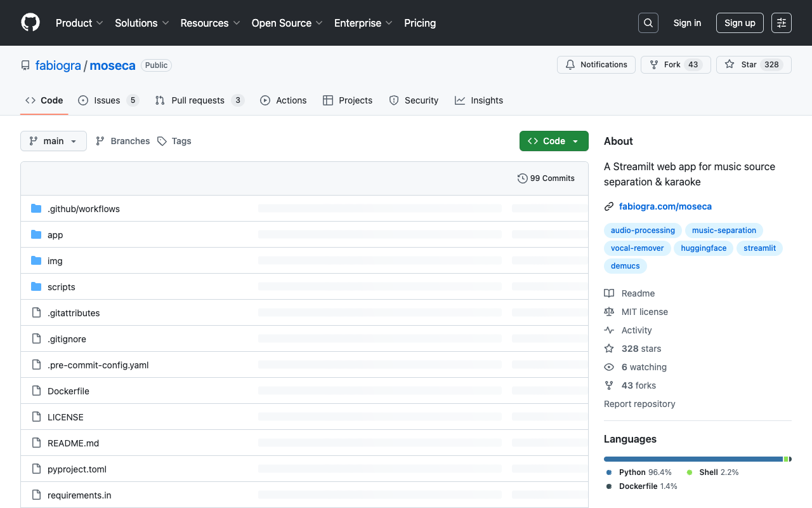Click the scales icon beside MIT license
Screen dimensions: 812x508
tap(609, 312)
